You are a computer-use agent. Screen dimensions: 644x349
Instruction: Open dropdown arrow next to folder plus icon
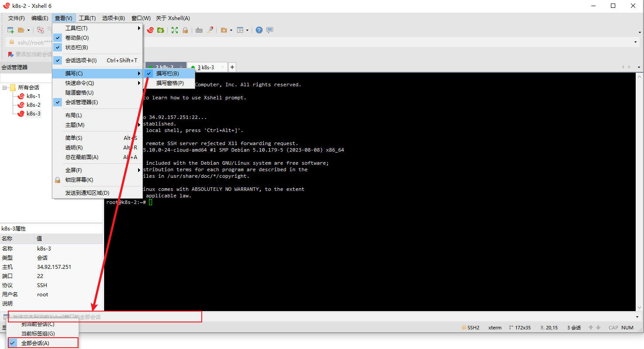click(x=231, y=30)
